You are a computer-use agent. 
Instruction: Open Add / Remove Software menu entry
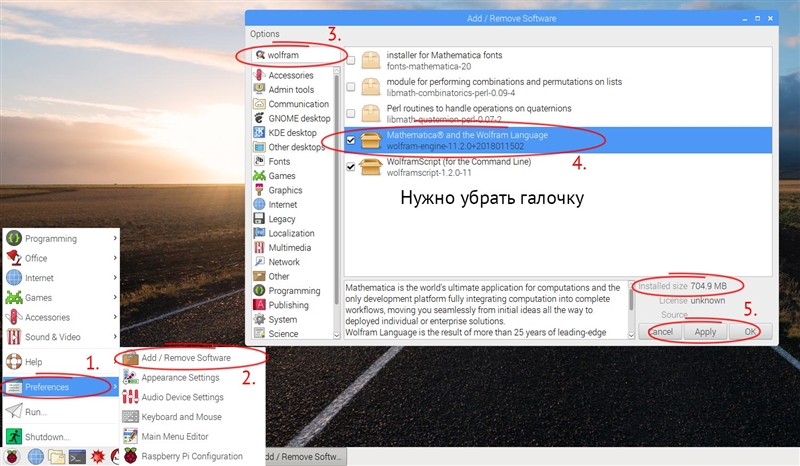pyautogui.click(x=186, y=357)
